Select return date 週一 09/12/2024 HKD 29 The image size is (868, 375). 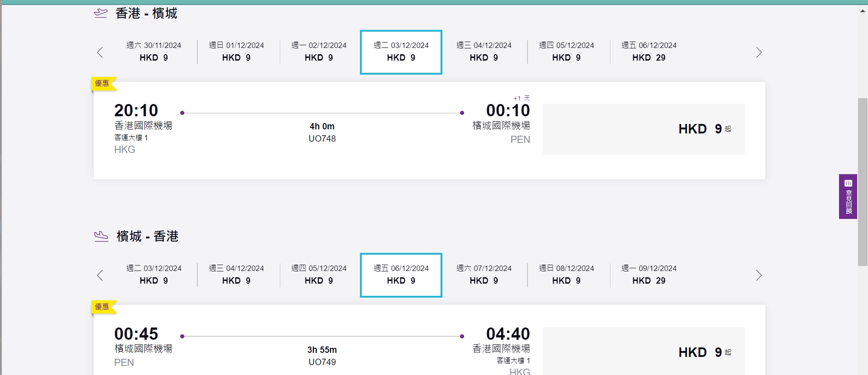[x=649, y=275]
